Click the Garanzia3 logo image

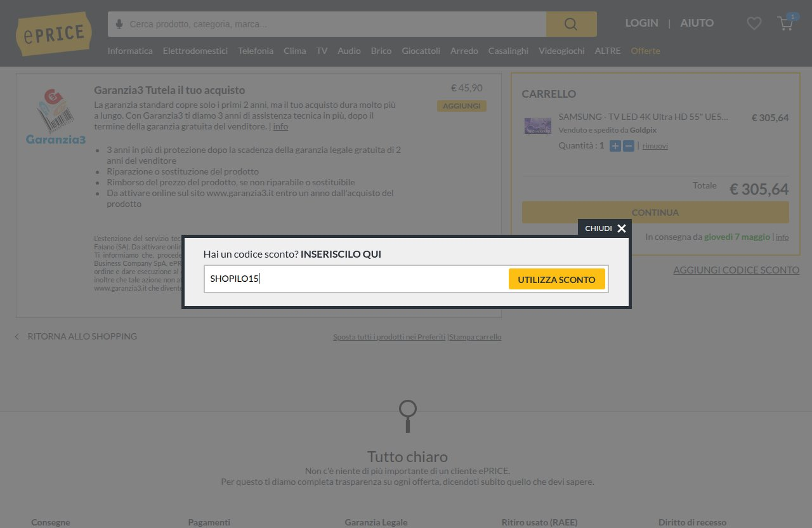click(56, 117)
